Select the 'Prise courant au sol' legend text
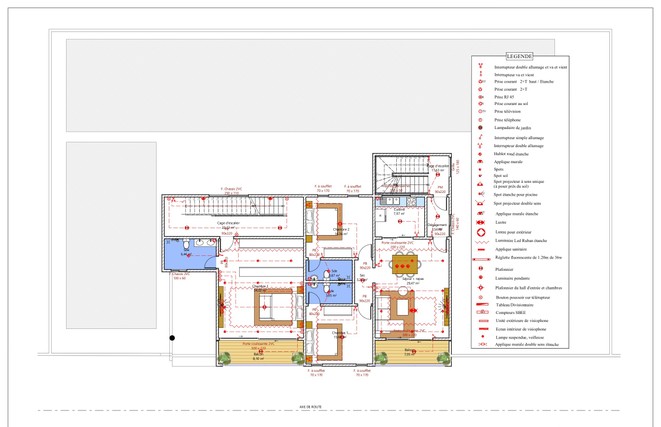Viewport: 661px width, 427px height. (x=511, y=104)
